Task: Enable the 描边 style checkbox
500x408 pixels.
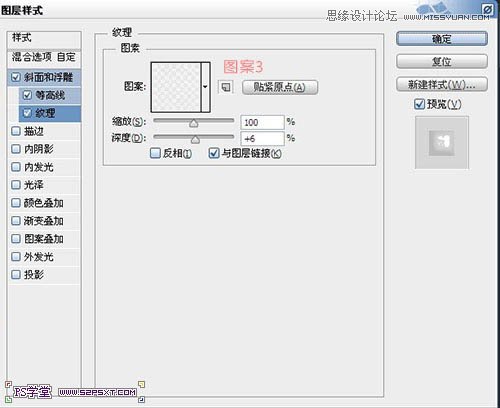Action: [16, 131]
